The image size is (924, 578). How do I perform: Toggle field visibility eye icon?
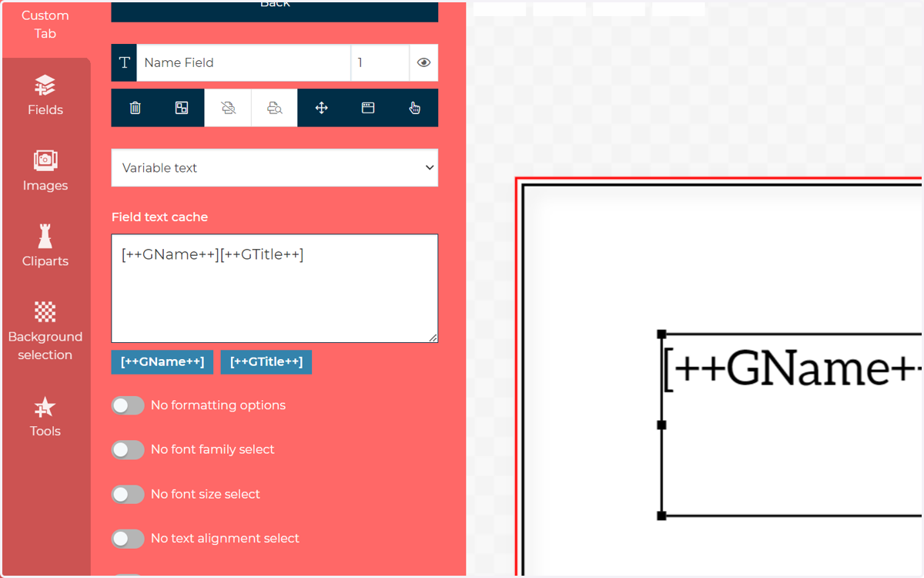[423, 62]
